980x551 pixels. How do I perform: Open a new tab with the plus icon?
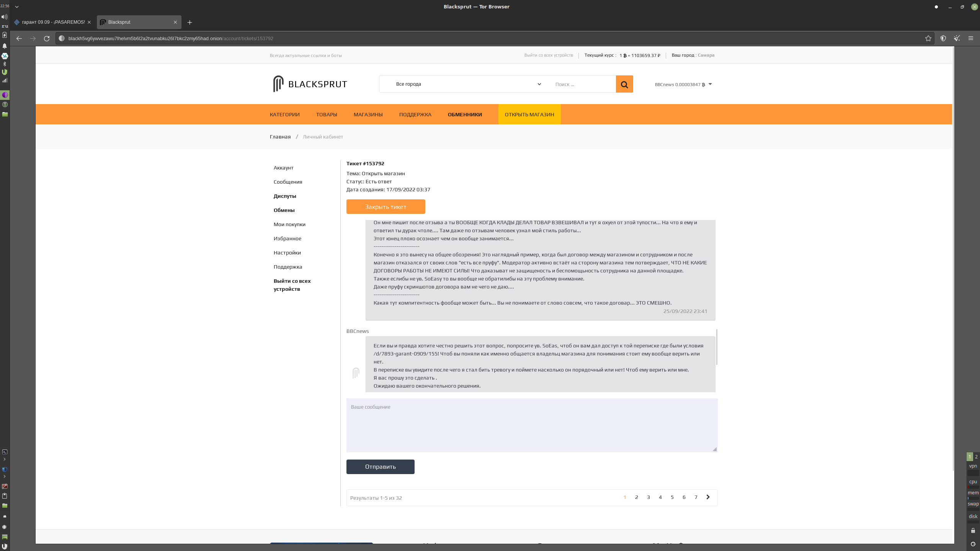point(189,22)
